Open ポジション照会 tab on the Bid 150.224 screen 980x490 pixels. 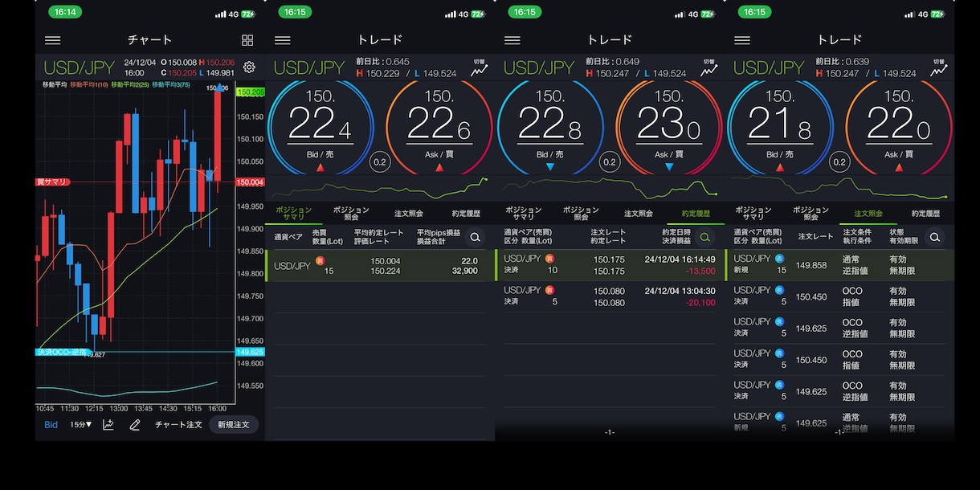click(x=351, y=214)
